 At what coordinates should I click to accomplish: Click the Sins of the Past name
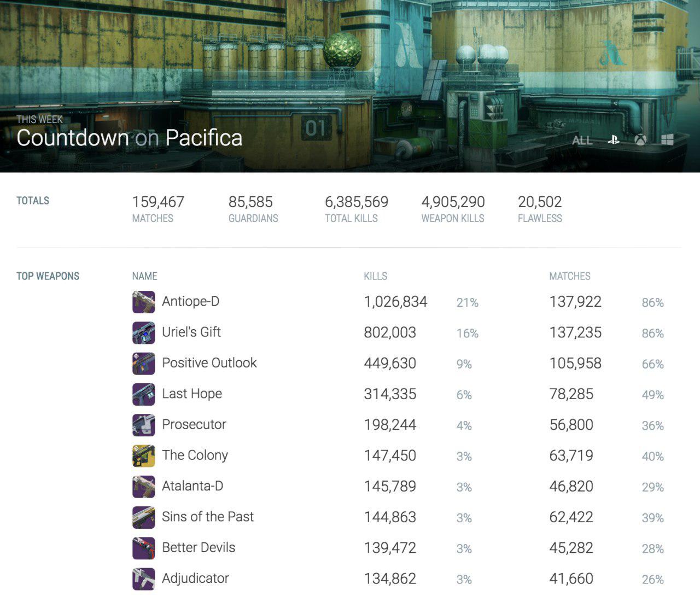208,517
